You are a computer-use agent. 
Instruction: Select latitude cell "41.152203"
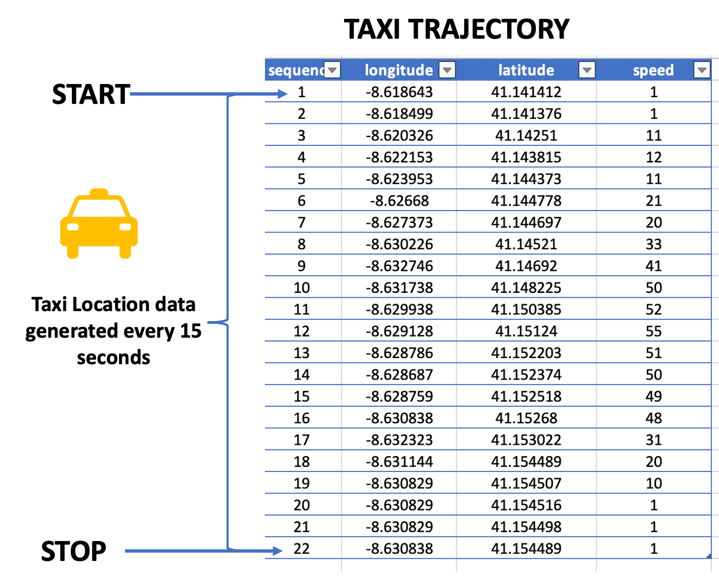(526, 353)
